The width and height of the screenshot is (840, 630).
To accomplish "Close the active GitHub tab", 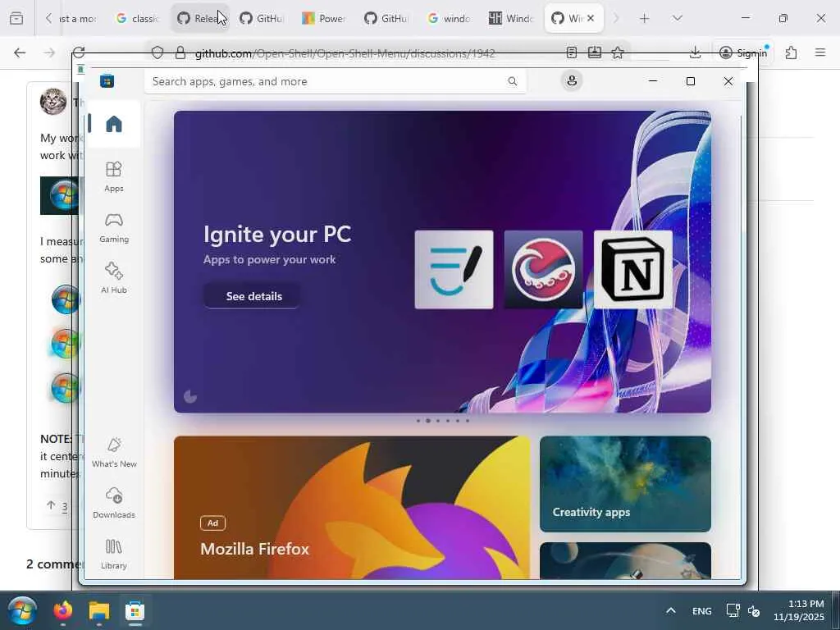I will 591,19.
